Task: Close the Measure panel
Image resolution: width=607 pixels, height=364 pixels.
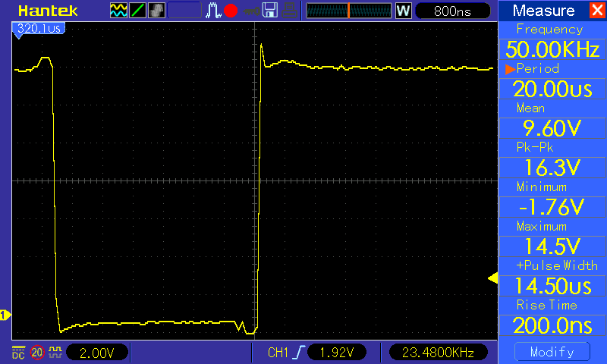Action: click(x=597, y=10)
